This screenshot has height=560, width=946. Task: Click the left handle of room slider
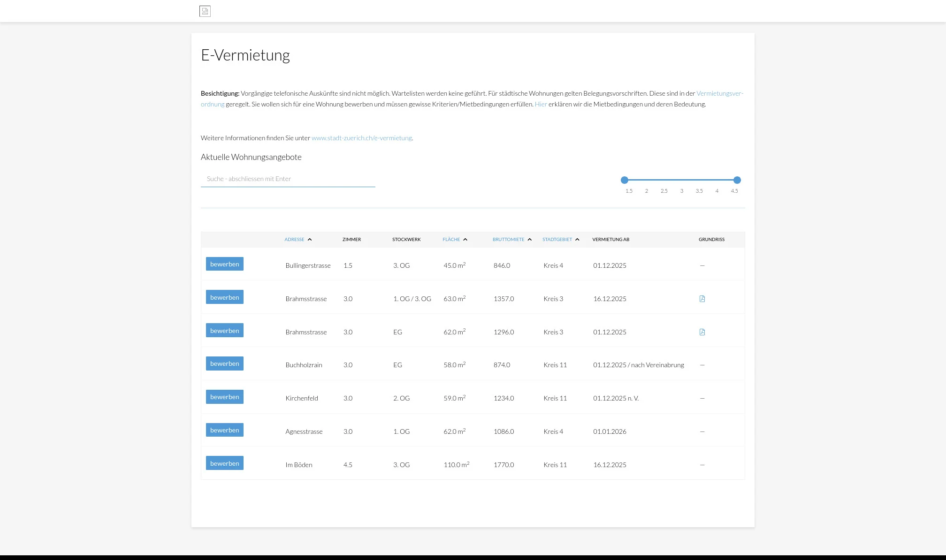[x=625, y=180]
